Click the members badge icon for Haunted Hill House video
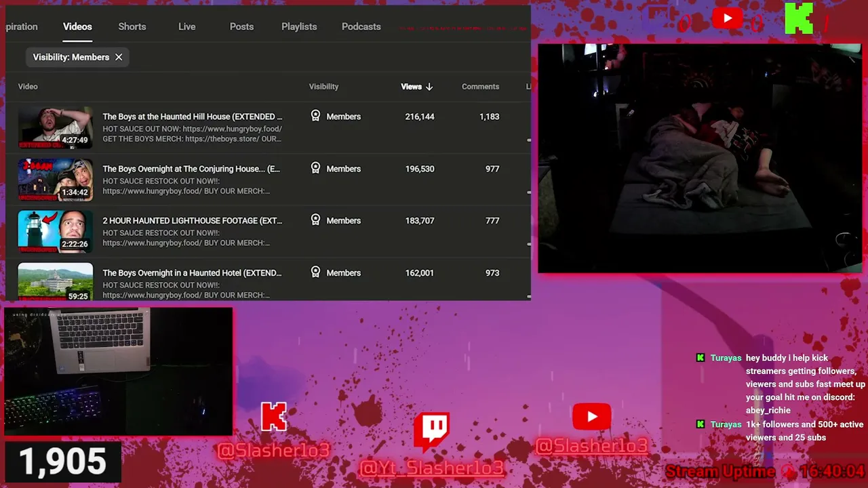This screenshot has width=868, height=488. [x=315, y=116]
